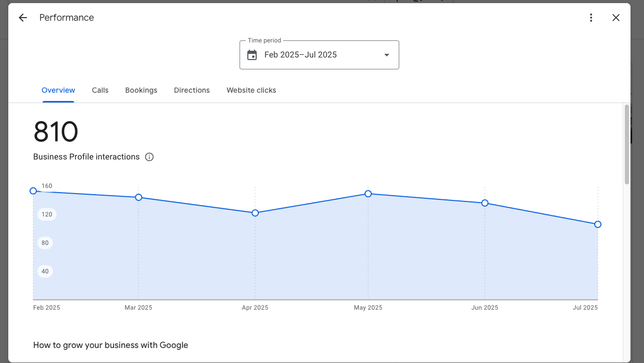Click the Jul 2025 data point on chart
The width and height of the screenshot is (644, 363).
coord(598,224)
